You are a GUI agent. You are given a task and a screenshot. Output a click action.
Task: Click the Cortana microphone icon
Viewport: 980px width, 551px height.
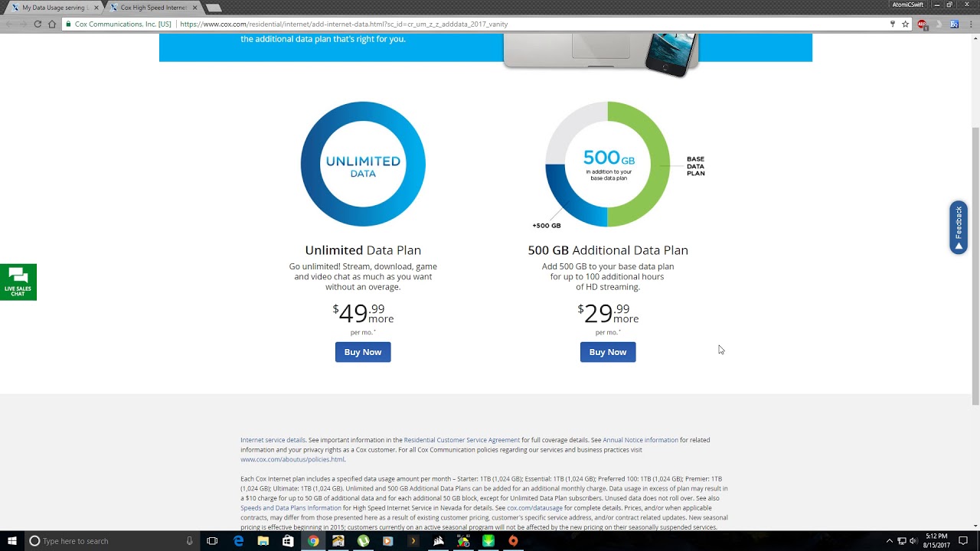point(190,541)
